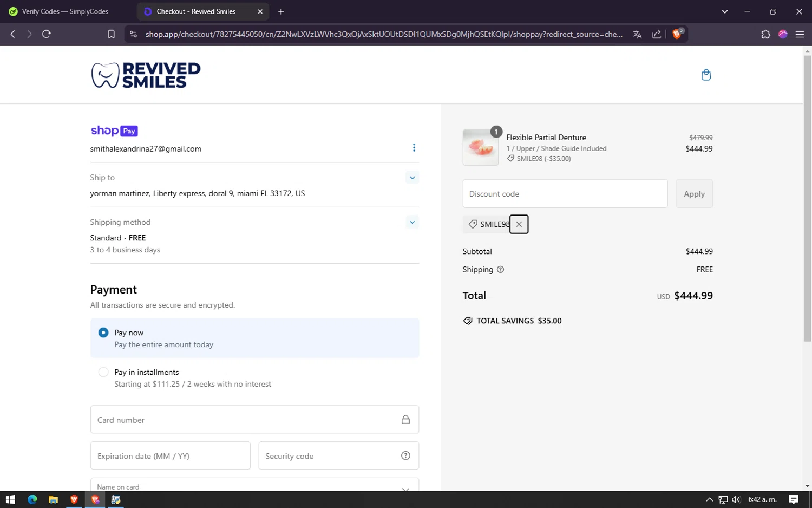Screen dimensions: 812x508
Task: Click the Apply discount button
Action: (694, 194)
